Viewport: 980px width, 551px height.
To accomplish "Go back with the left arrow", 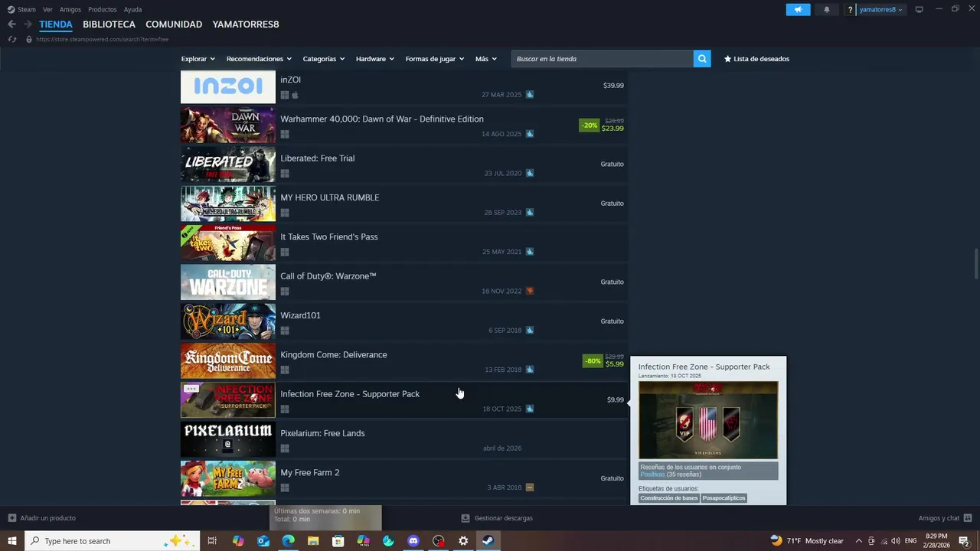I will (11, 24).
